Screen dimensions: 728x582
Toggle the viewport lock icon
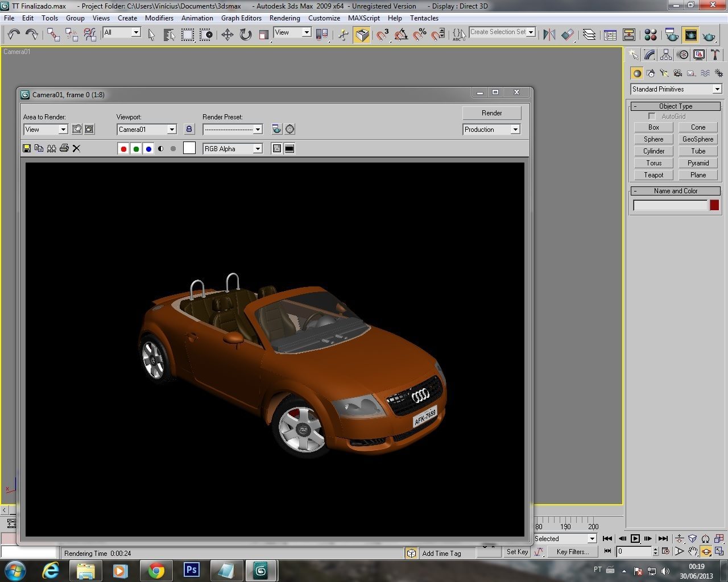click(x=189, y=129)
